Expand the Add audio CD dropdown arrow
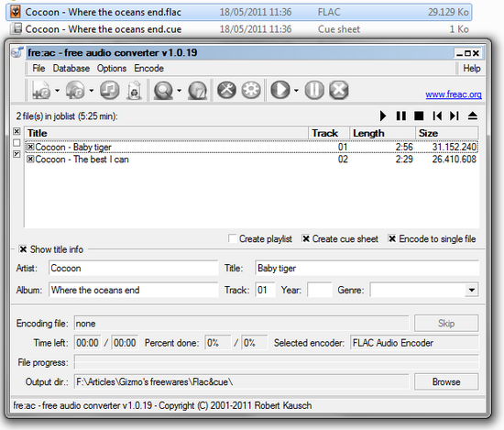504x430 pixels. (x=92, y=91)
